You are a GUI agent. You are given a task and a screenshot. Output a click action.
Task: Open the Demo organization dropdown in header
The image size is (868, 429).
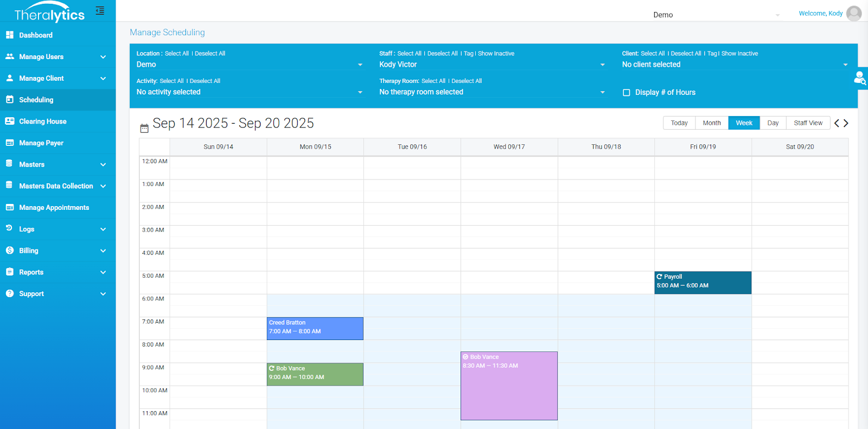tap(716, 15)
